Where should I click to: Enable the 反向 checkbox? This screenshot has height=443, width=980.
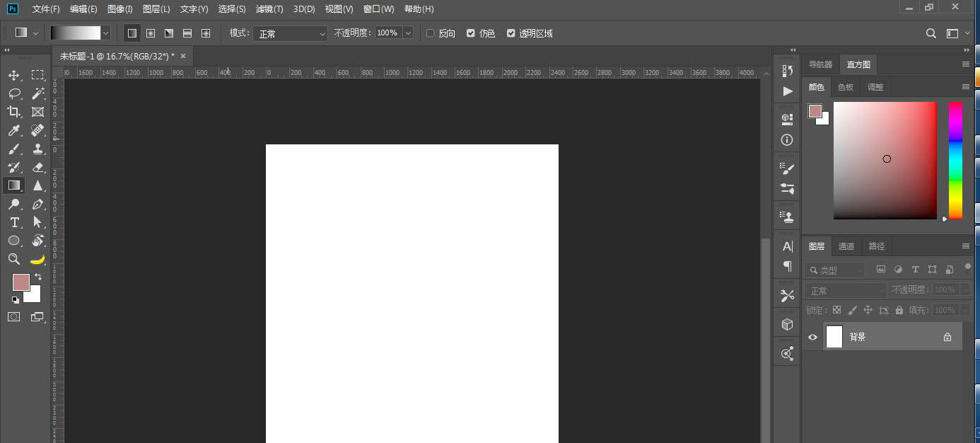pos(431,33)
